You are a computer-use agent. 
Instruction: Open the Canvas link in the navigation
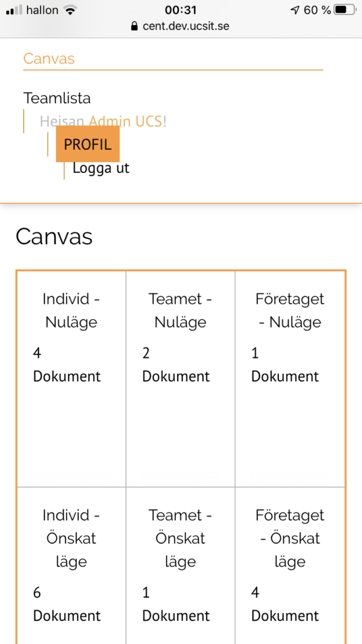tap(49, 58)
